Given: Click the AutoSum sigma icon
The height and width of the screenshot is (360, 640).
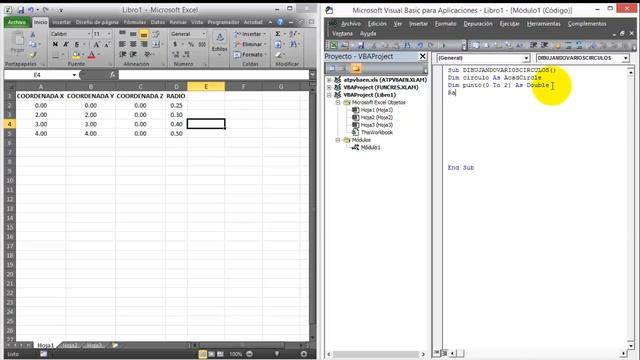Looking at the screenshot, I should [x=278, y=34].
